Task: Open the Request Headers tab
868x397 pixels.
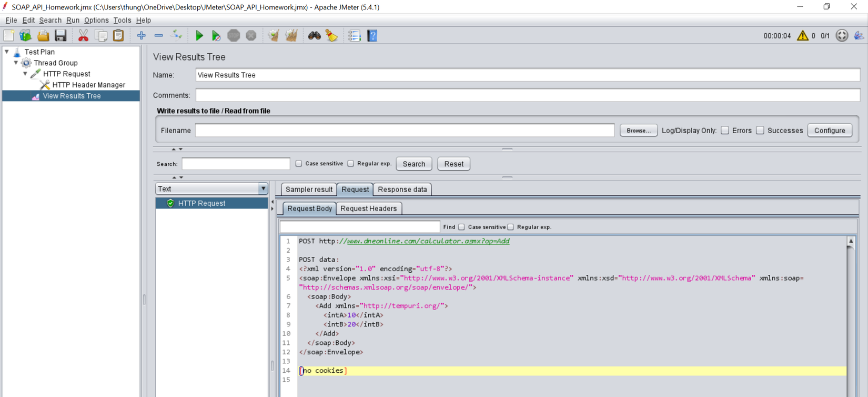Action: point(368,209)
